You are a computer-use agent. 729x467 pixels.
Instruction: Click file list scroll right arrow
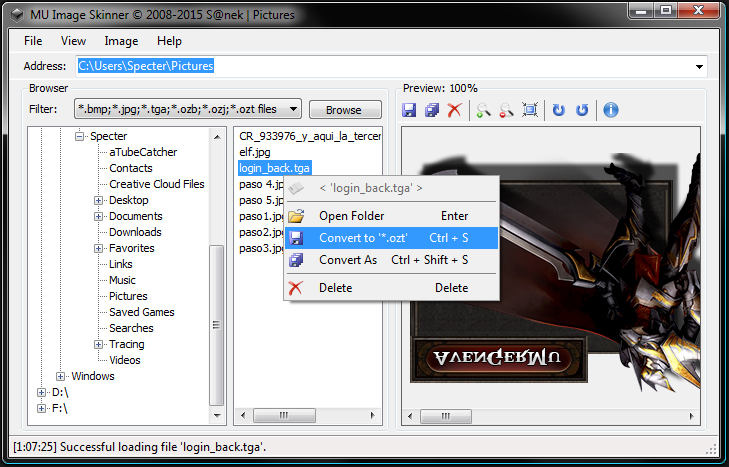[373, 415]
